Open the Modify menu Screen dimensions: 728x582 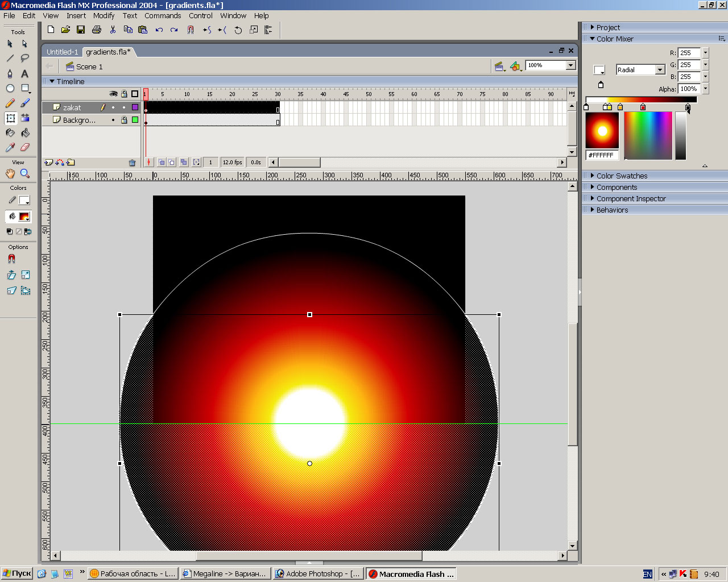click(x=104, y=15)
